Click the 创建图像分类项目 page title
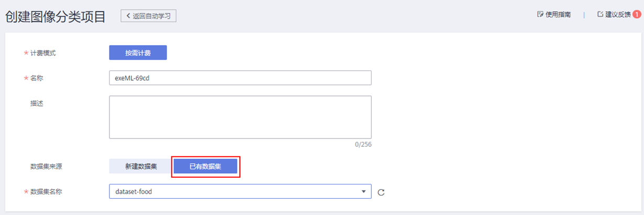The height and width of the screenshot is (215, 644). click(55, 16)
